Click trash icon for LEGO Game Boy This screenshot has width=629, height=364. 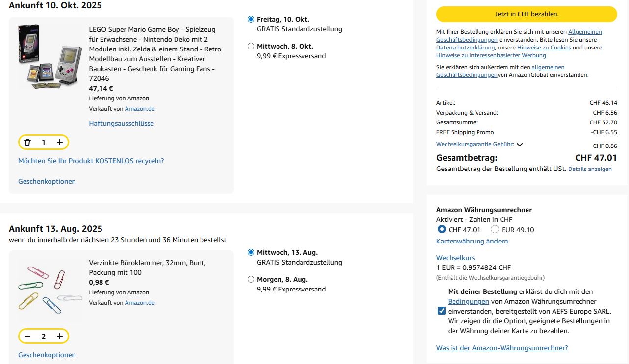27,142
